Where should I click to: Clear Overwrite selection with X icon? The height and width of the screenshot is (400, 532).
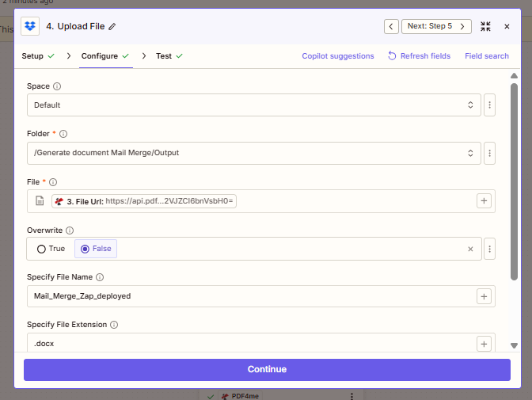coord(470,249)
